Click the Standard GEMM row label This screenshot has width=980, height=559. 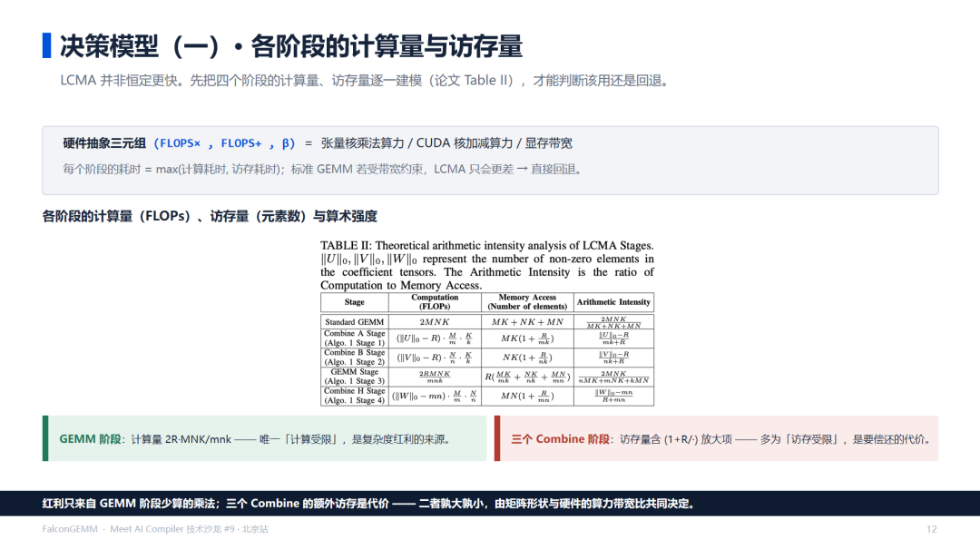point(355,322)
